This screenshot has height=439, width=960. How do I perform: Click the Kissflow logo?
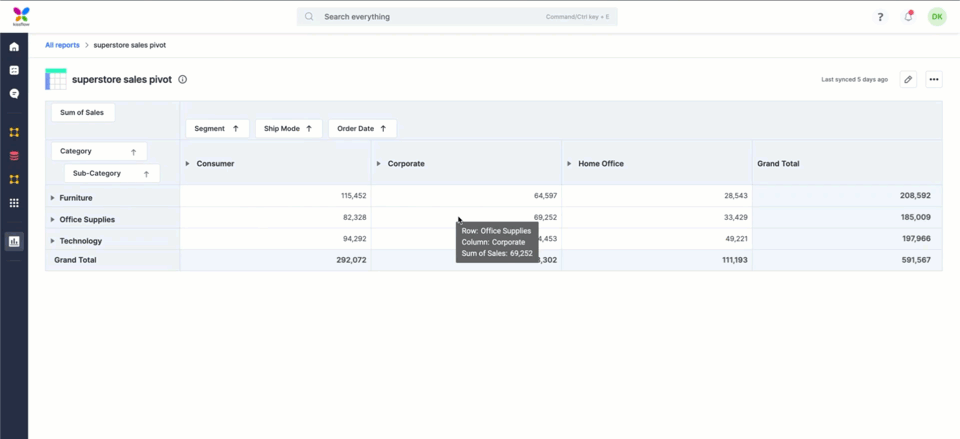point(21,17)
